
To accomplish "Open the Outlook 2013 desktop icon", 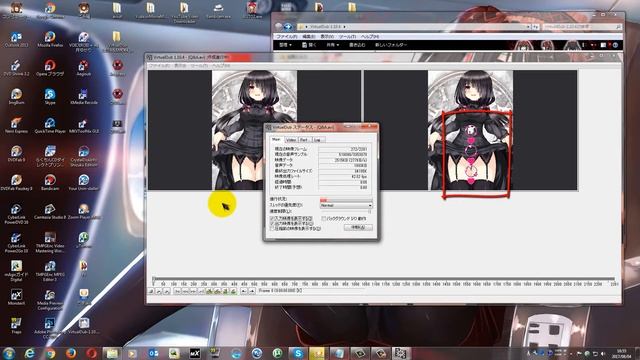I will [16, 39].
